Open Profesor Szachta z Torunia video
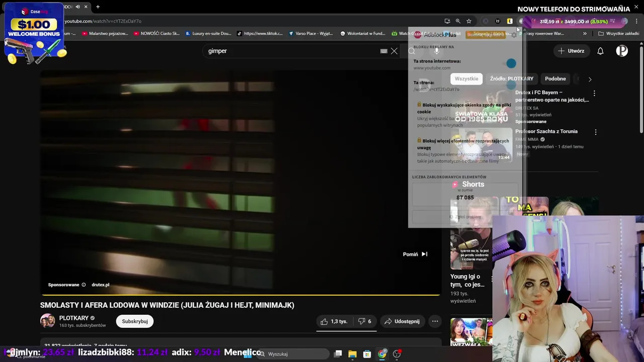The width and height of the screenshot is (644, 362). 546,131
